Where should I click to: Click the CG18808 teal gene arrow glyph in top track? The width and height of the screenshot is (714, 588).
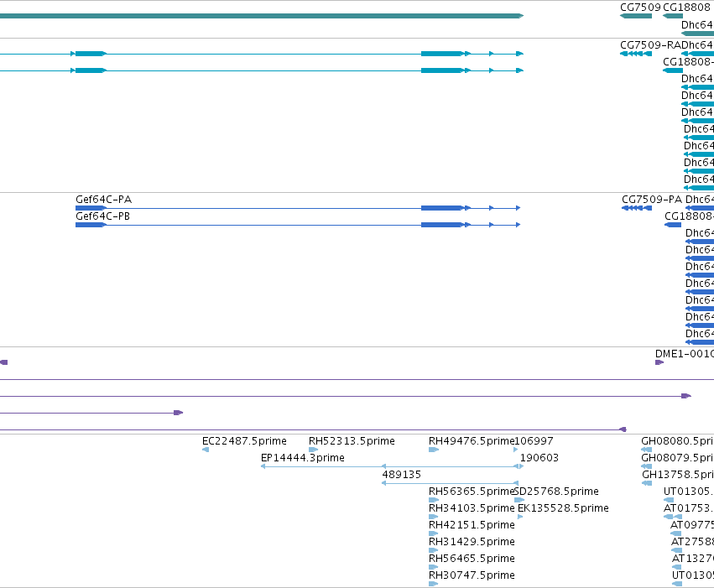673,16
